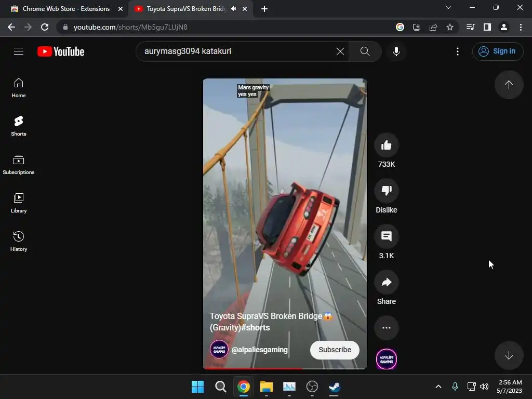Share this page from address bar
532x399 pixels.
point(433,27)
